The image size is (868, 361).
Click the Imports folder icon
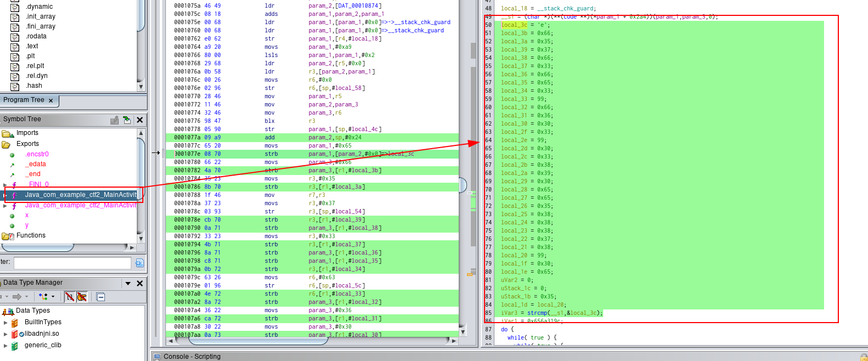(x=8, y=133)
